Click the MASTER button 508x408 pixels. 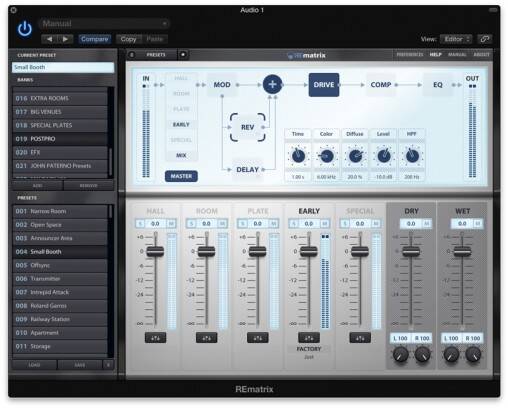[181, 176]
